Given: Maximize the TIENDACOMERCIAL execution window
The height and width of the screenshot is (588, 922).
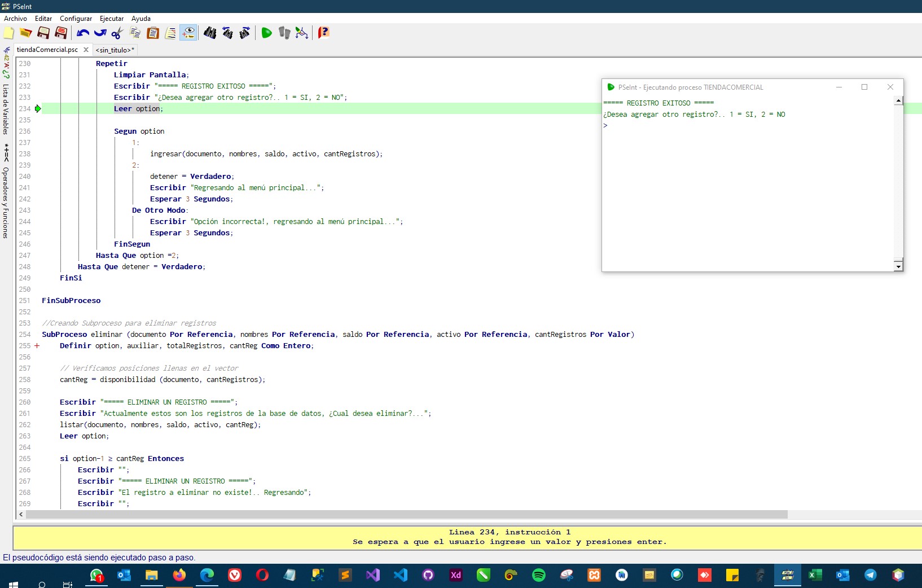Looking at the screenshot, I should [x=864, y=87].
